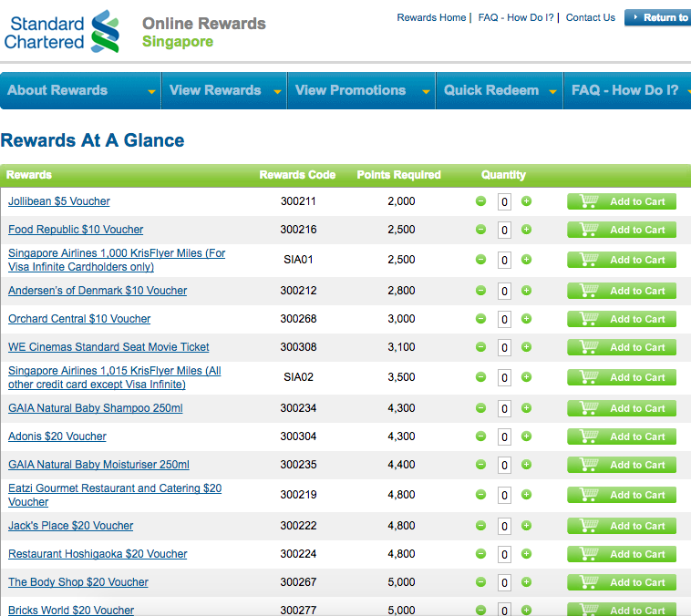Screen dimensions: 691x616
Task: Decrease quantity for Andersen's of Denmark Voucher
Action: pyautogui.click(x=480, y=291)
